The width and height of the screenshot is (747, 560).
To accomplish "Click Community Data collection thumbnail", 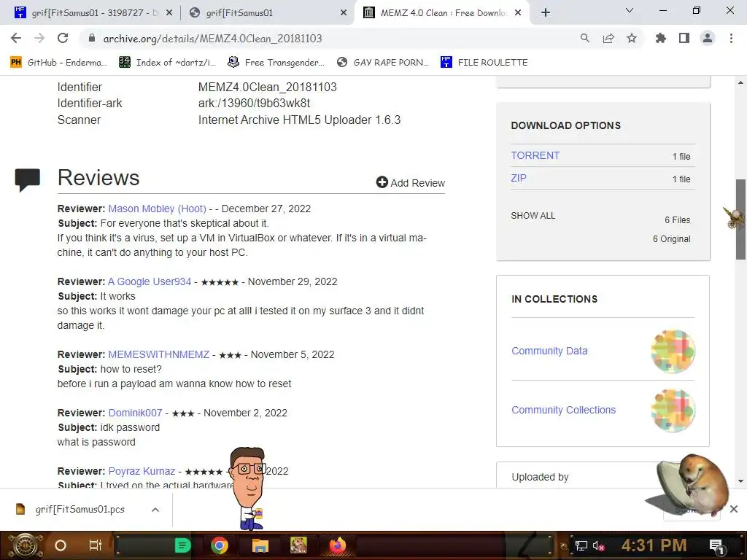I will pos(673,351).
